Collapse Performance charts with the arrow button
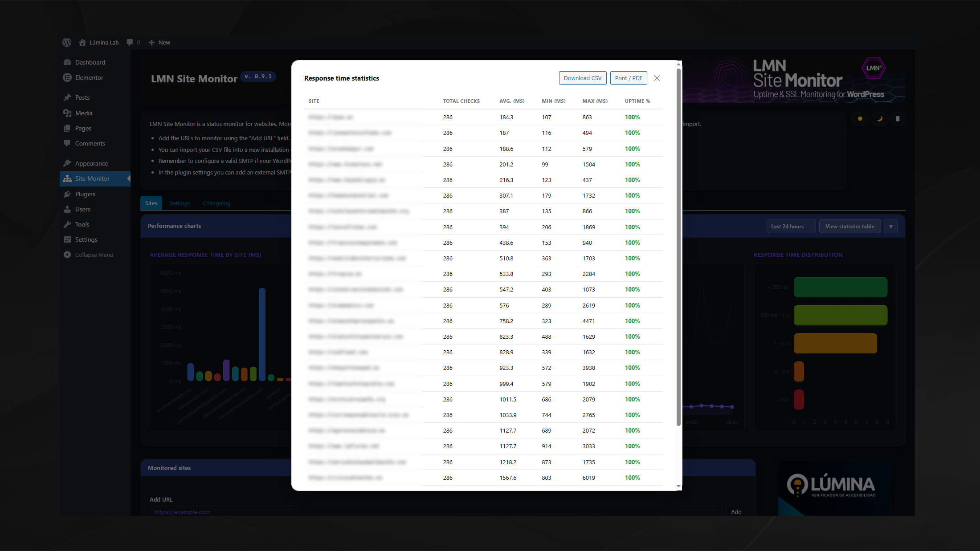 pyautogui.click(x=891, y=226)
